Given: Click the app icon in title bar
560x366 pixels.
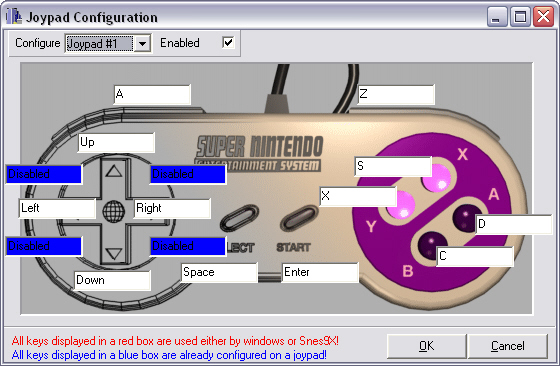Looking at the screenshot, I should 14,16.
